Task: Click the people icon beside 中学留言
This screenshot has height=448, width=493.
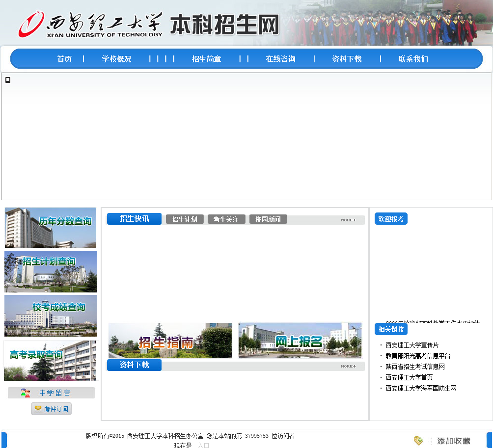Action: coord(26,393)
